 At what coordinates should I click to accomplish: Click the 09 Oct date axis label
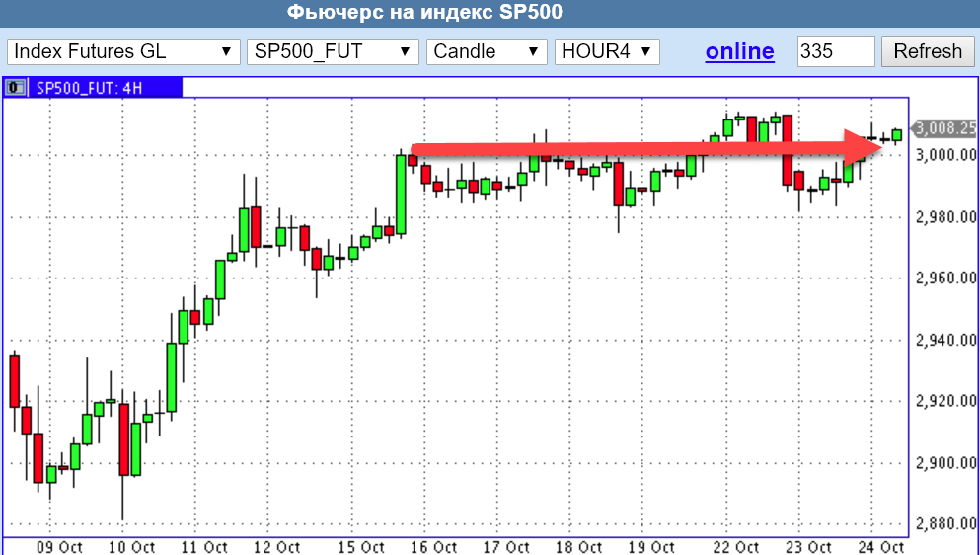pos(58,546)
